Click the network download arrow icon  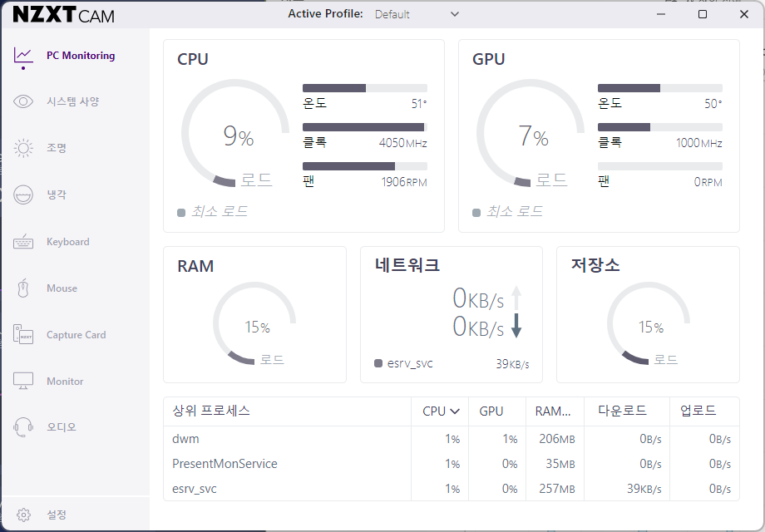[x=516, y=325]
